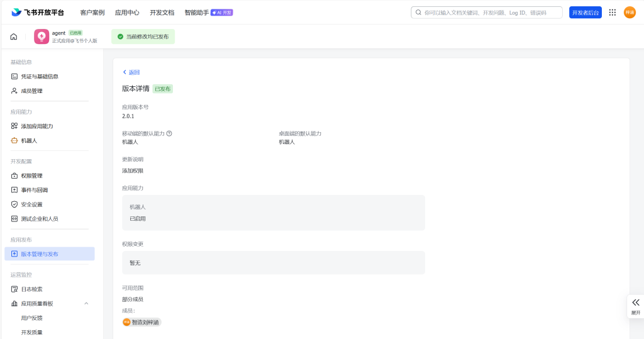Click the member chip 智造刘梓涵
The height and width of the screenshot is (339, 644).
click(142, 322)
